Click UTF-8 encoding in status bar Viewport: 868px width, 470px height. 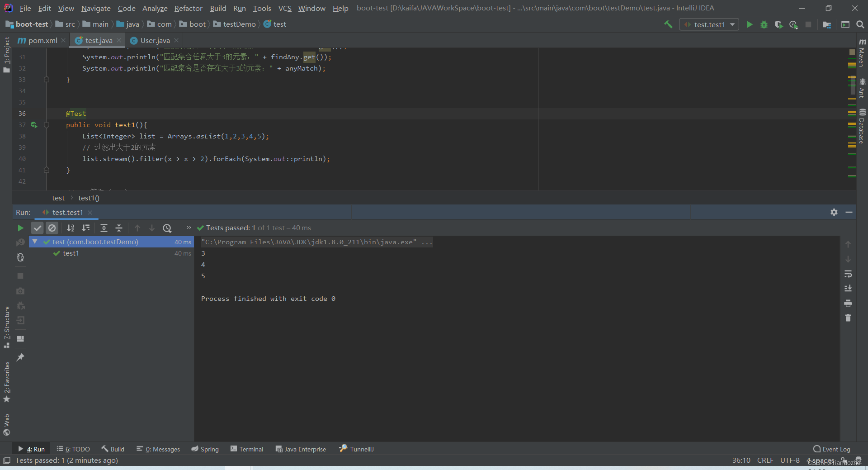790,461
